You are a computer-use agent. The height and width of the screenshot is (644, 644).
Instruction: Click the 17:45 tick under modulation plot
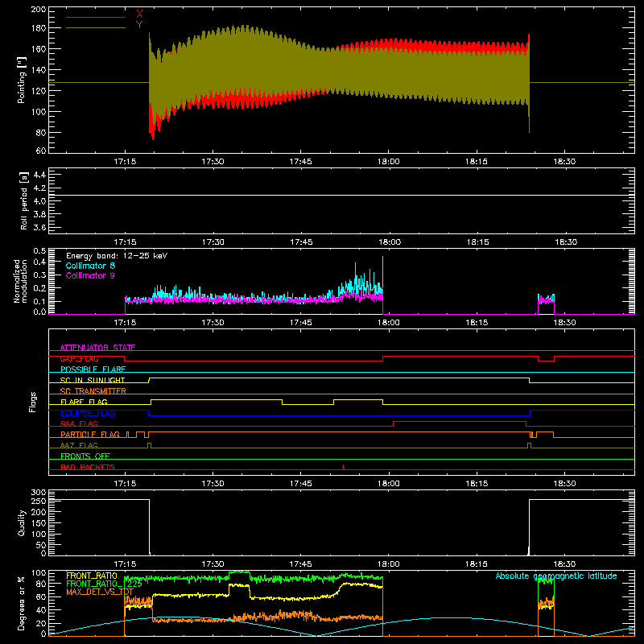click(x=300, y=323)
